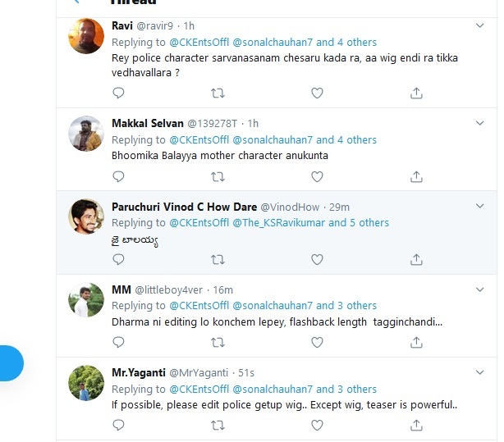The image size is (504, 442).
Task: Retweet Mr.Yaganti's teaser tweet
Action: (x=218, y=426)
